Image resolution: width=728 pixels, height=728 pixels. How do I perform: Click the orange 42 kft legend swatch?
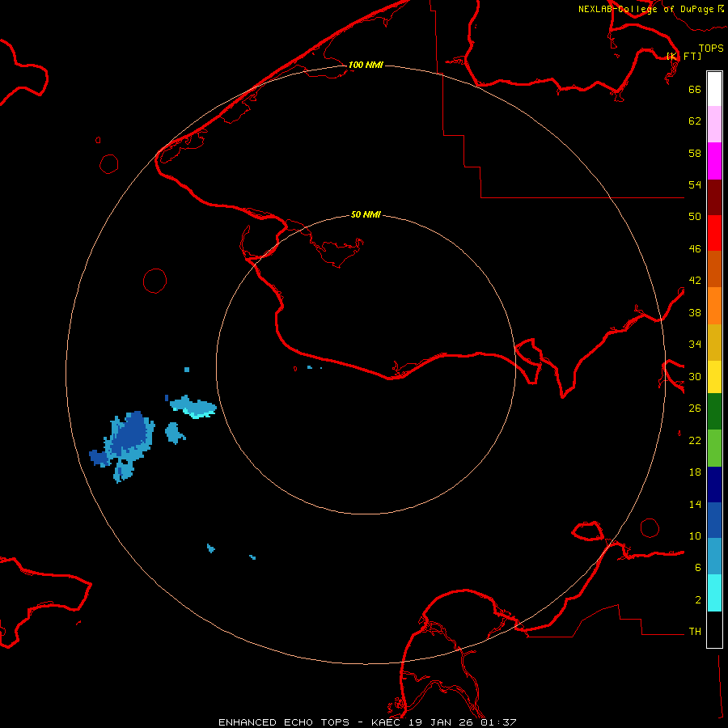coord(714,305)
